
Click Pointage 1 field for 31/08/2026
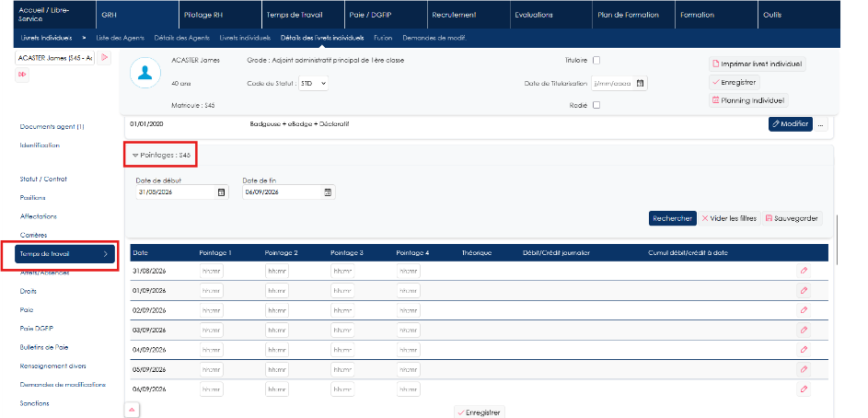212,272
